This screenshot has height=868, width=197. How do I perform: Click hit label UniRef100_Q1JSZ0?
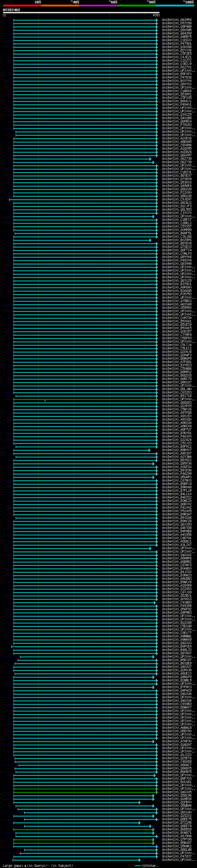coord(176,755)
